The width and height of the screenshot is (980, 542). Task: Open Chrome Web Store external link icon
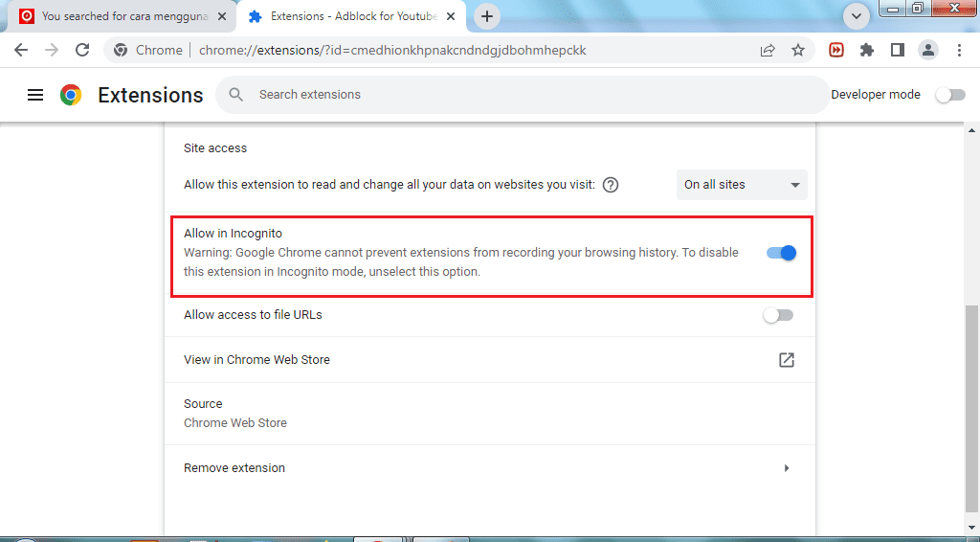tap(787, 359)
